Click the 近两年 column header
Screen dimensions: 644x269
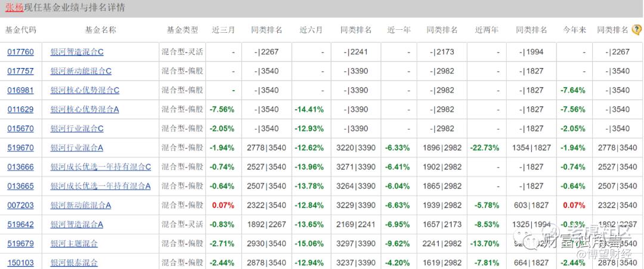pyautogui.click(x=487, y=30)
